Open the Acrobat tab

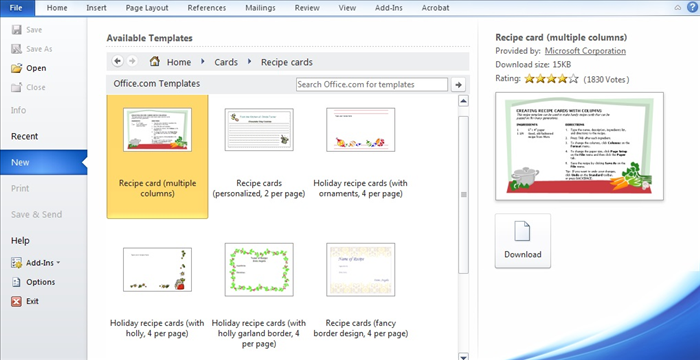click(x=435, y=8)
